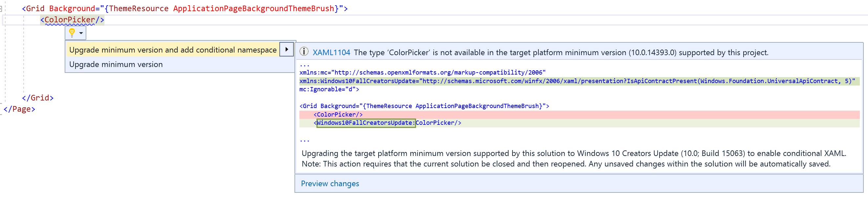Viewport: 868px width, 199px height.
Task: Click the info icon beside XAML1104
Action: point(304,52)
